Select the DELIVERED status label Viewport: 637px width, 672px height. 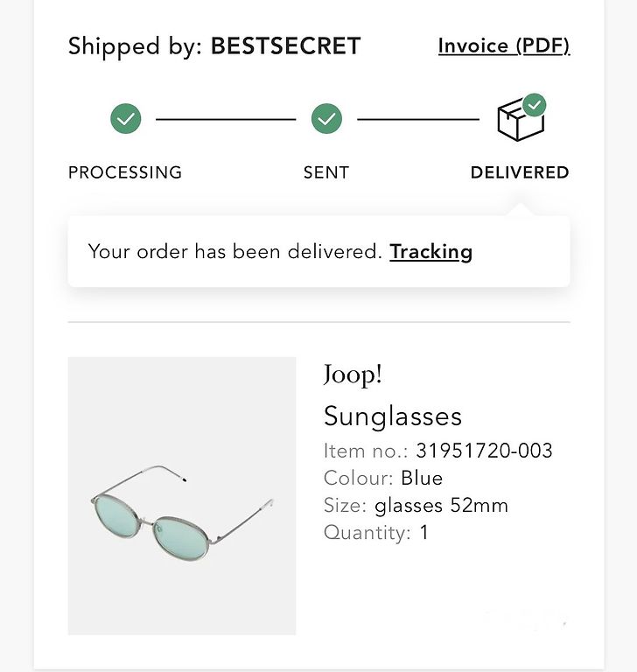click(520, 172)
